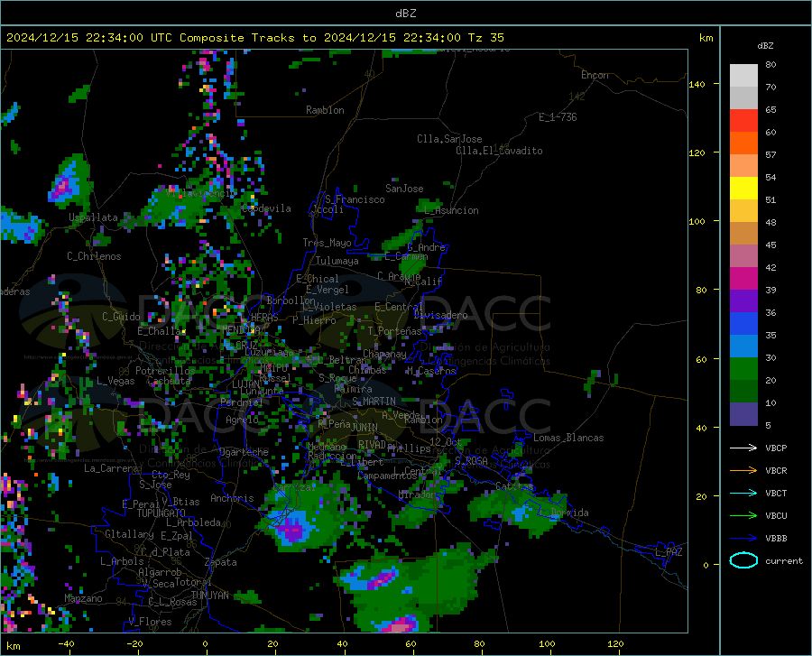Click the 'Uspallata' map label
Viewport: 812px width, 656px height.
tap(93, 217)
